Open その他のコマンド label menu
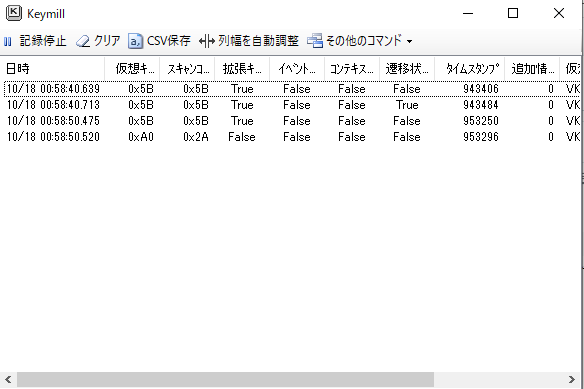 click(364, 41)
